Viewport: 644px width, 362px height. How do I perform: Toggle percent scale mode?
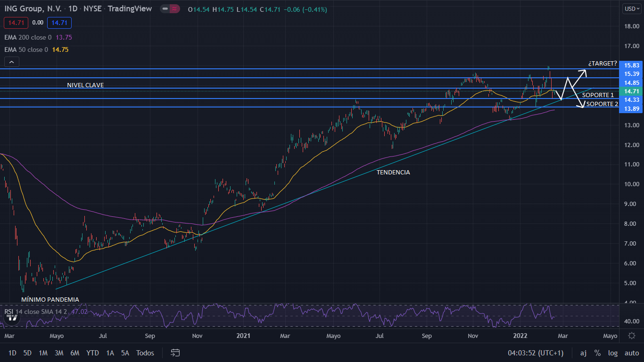tap(597, 353)
